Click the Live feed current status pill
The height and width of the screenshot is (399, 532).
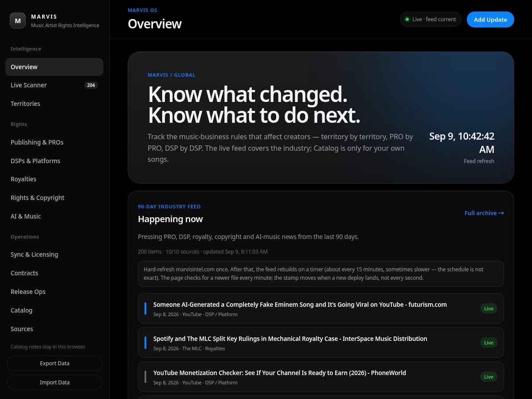click(430, 20)
